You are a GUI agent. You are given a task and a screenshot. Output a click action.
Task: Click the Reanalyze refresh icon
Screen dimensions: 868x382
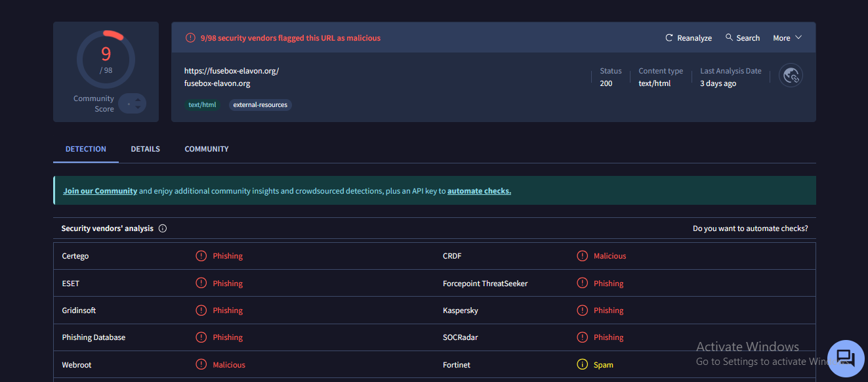click(669, 38)
